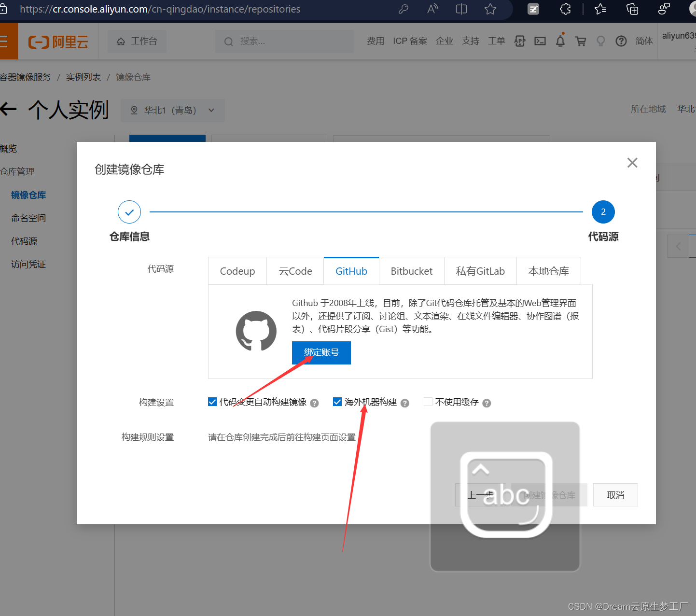Screen dimensions: 696x616
Task: Open the 企业 menu
Action: point(445,41)
